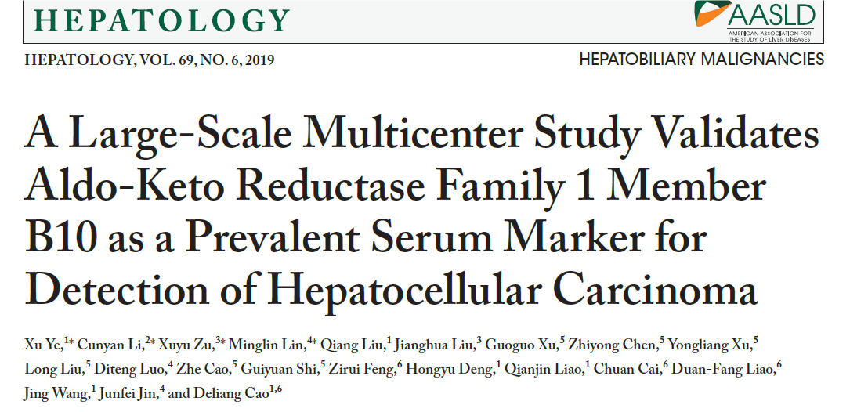Viewport: 868px width, 412px height.
Task: Click author Duan-Fang Liao
Action: [x=730, y=369]
